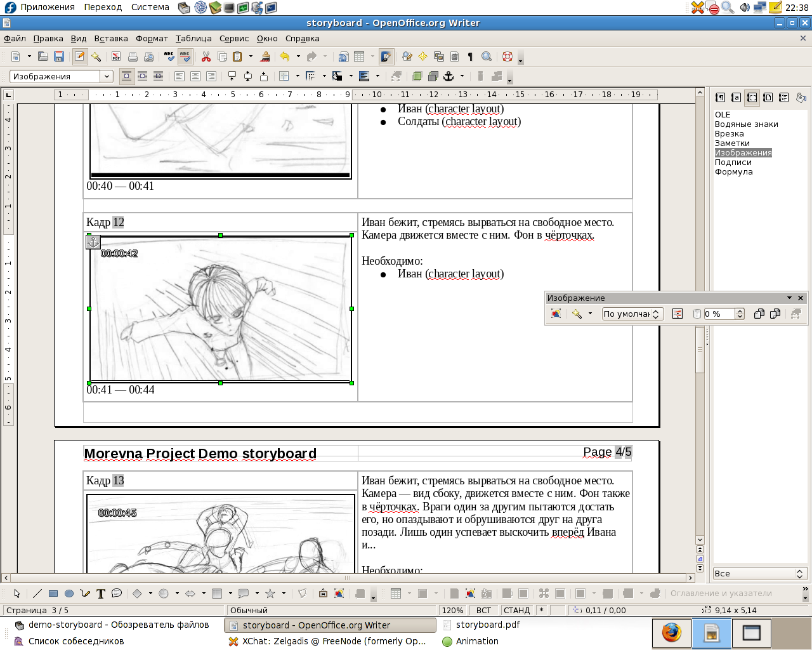The width and height of the screenshot is (812, 650).
Task: Flip image horizontally in Изображение toolbar
Action: [x=759, y=314]
